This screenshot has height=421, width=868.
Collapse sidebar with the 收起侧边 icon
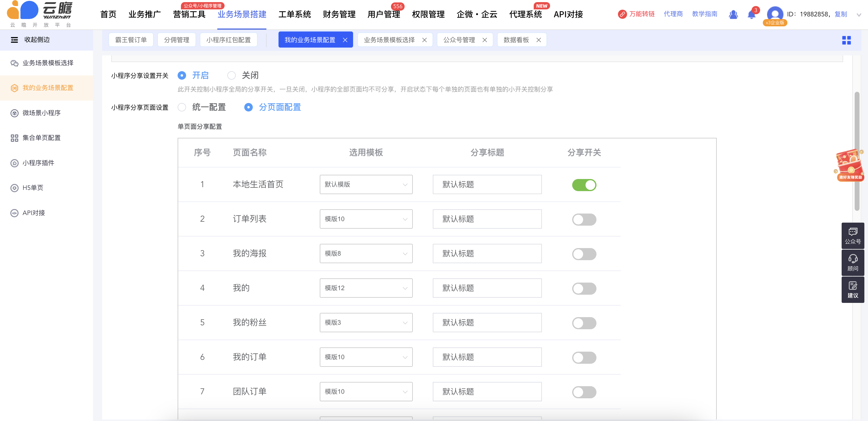click(x=14, y=40)
